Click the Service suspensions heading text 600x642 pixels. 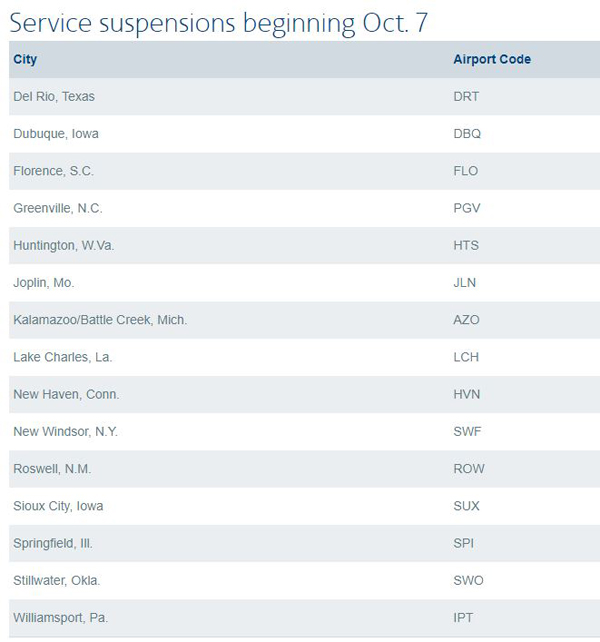tap(218, 23)
